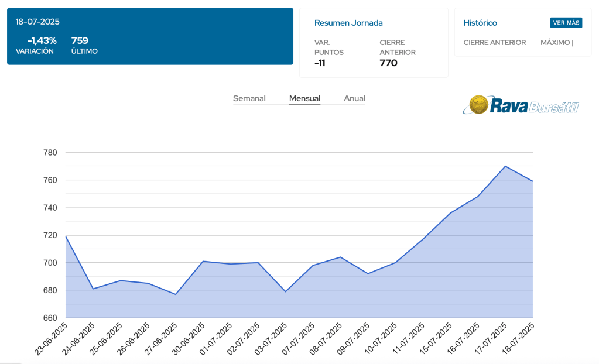Click the Resumen Jornada heading
The height and width of the screenshot is (364, 599).
tap(348, 23)
